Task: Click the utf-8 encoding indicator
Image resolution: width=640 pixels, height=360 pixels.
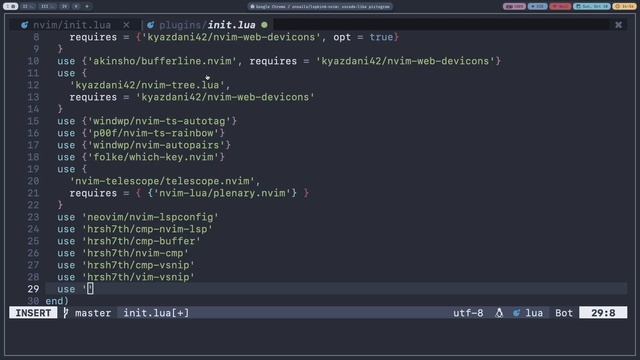Action: pyautogui.click(x=468, y=313)
